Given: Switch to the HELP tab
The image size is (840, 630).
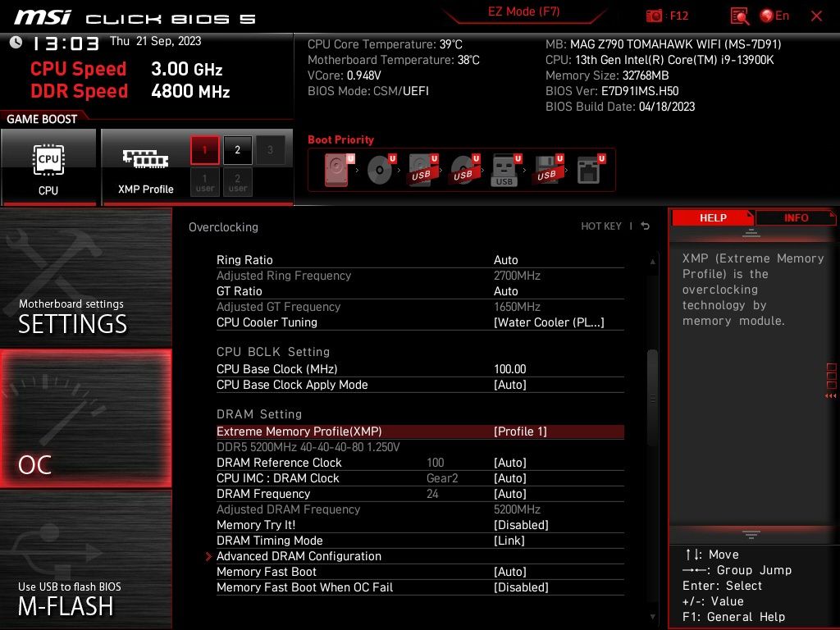Looking at the screenshot, I should 713,217.
